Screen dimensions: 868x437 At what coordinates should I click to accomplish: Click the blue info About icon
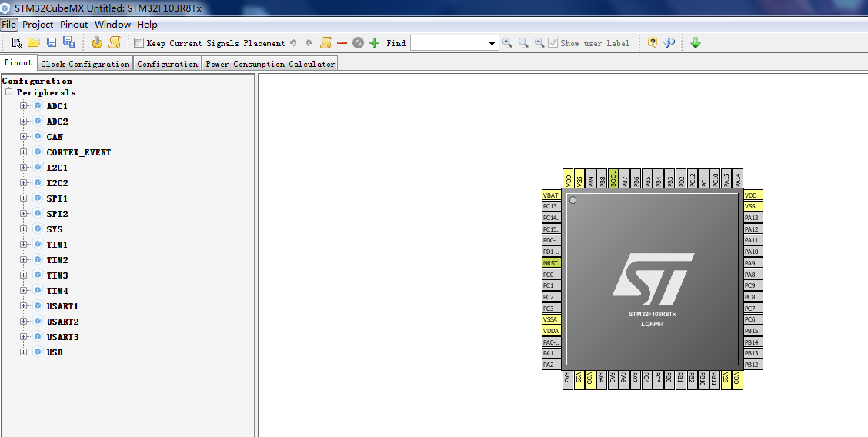(669, 42)
